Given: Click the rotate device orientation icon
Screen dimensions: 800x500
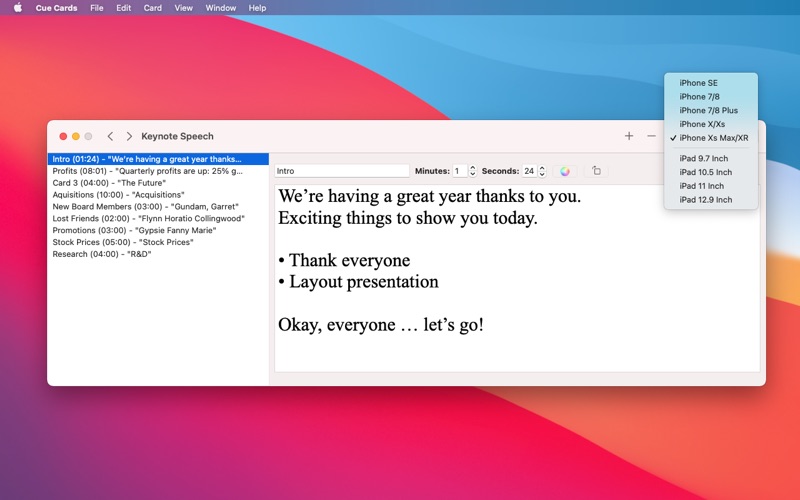Looking at the screenshot, I should coord(596,170).
